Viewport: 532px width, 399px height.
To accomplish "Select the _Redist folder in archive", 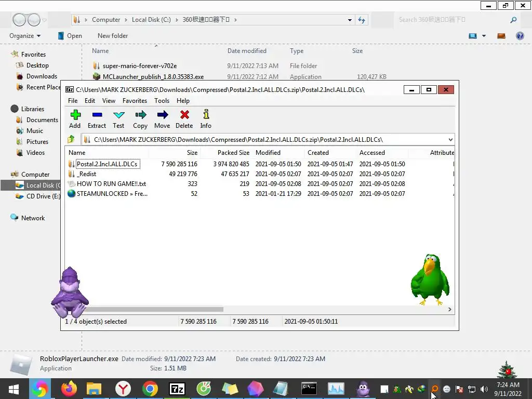I will click(260, 174).
